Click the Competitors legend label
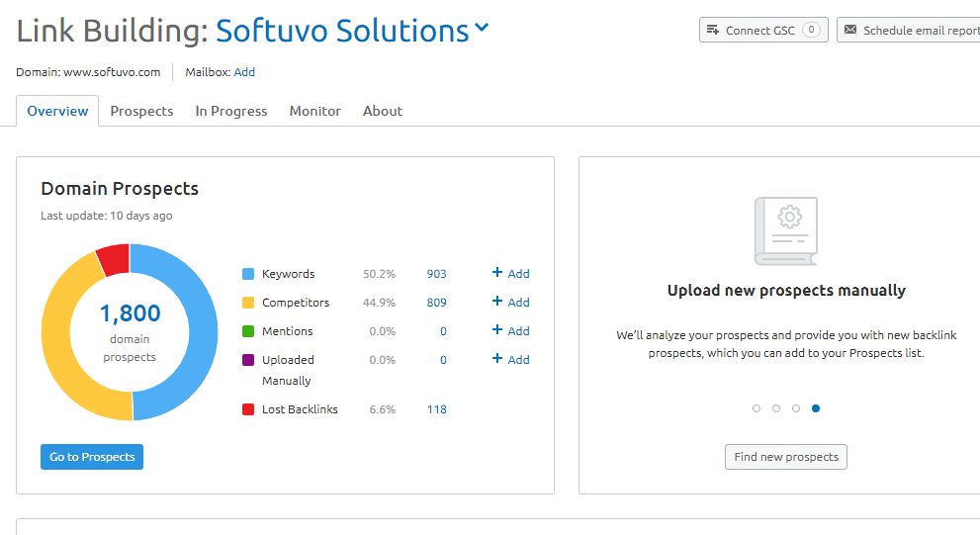Image resolution: width=980 pixels, height=535 pixels. pos(296,303)
